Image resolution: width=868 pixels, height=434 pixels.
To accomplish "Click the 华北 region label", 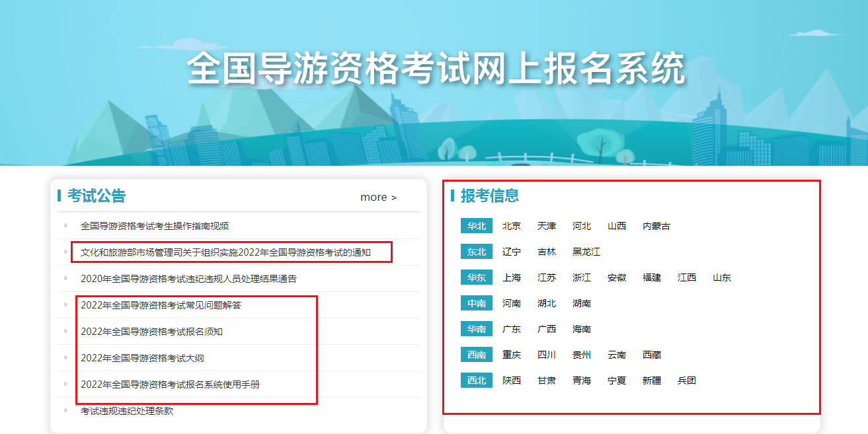I will [476, 226].
